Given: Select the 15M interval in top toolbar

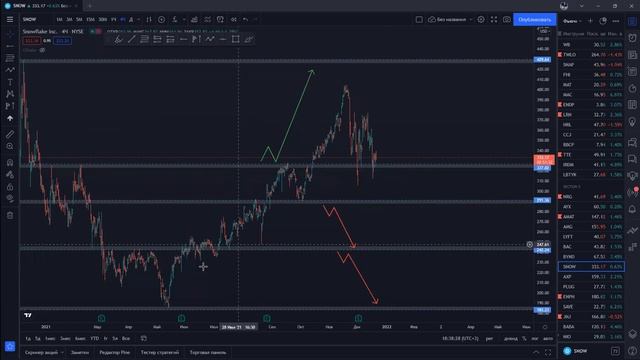Looking at the screenshot, I should click(x=91, y=19).
